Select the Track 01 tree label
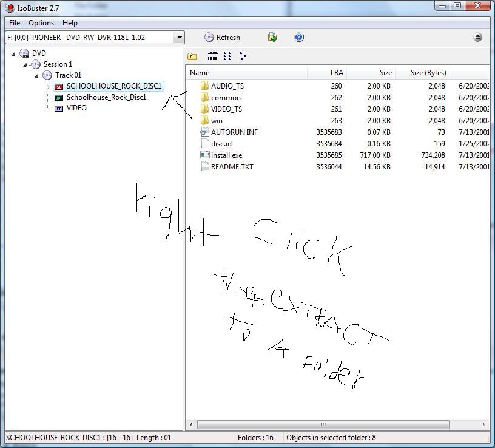The width and height of the screenshot is (495, 448). (68, 75)
